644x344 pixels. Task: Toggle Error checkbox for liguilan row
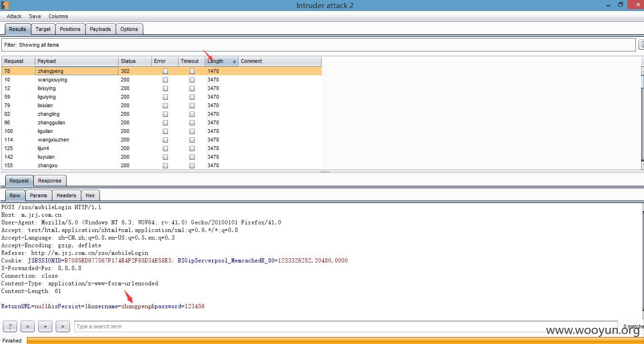point(165,131)
